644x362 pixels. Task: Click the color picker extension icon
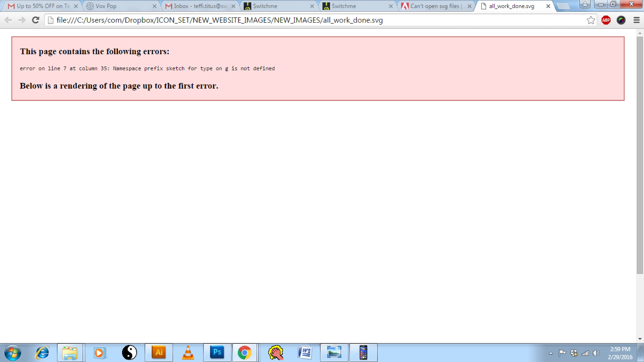click(x=621, y=20)
